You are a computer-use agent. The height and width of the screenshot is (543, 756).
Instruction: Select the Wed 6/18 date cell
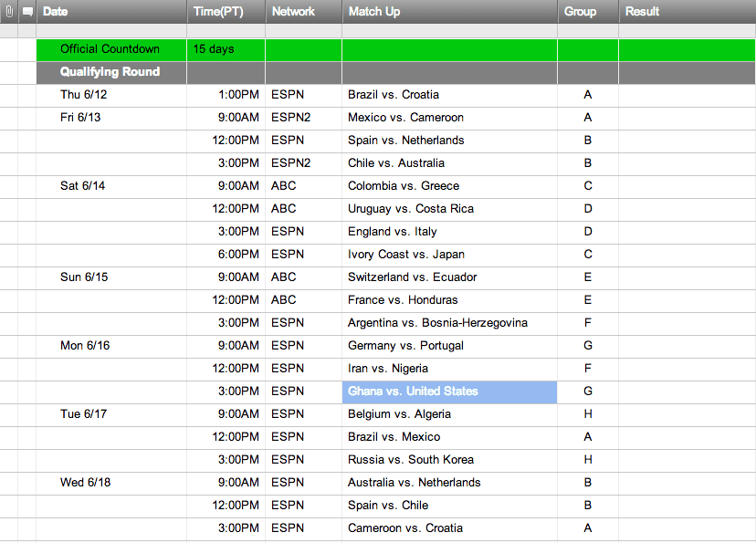tap(86, 483)
